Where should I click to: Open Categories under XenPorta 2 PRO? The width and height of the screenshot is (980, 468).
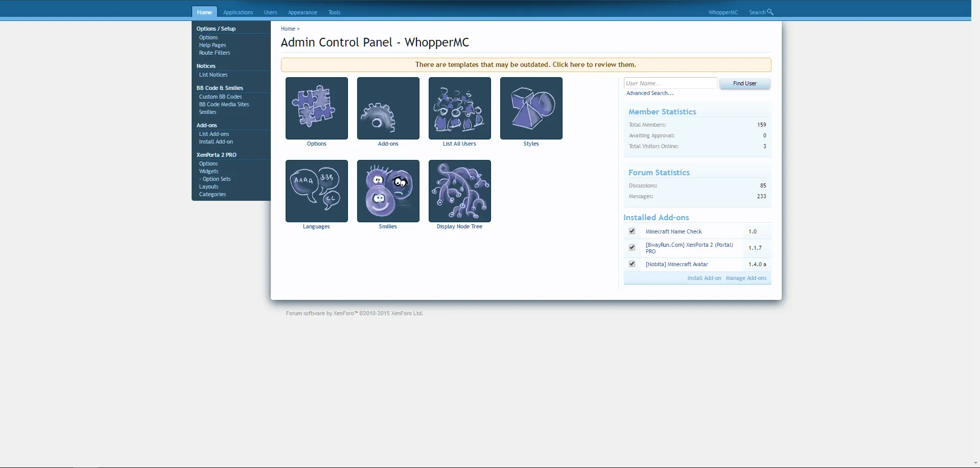coord(213,195)
